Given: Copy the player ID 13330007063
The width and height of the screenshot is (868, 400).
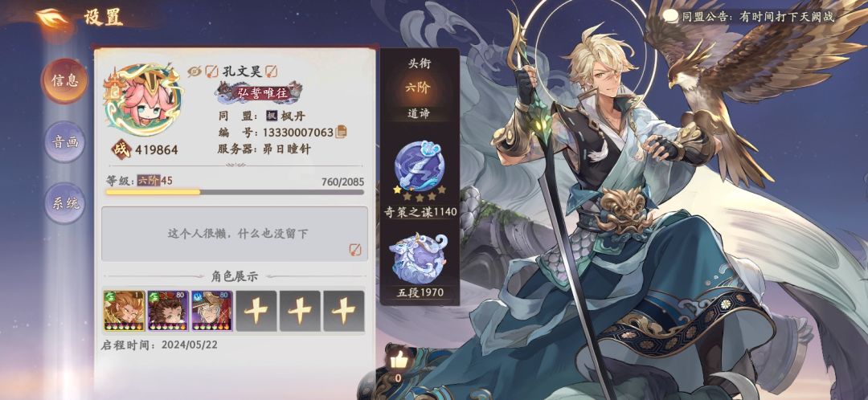Looking at the screenshot, I should [x=341, y=133].
